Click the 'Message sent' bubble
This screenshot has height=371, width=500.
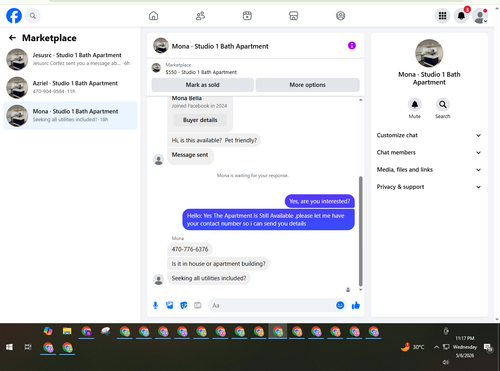coord(190,155)
